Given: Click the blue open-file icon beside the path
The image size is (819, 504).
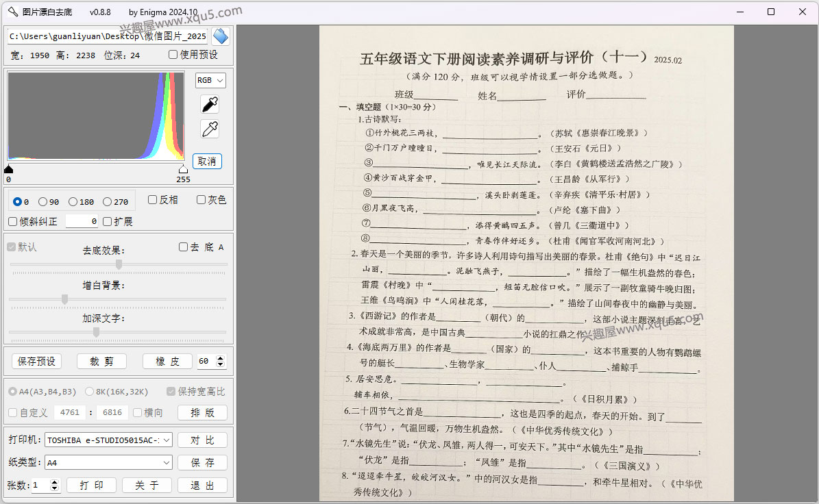Looking at the screenshot, I should point(221,36).
